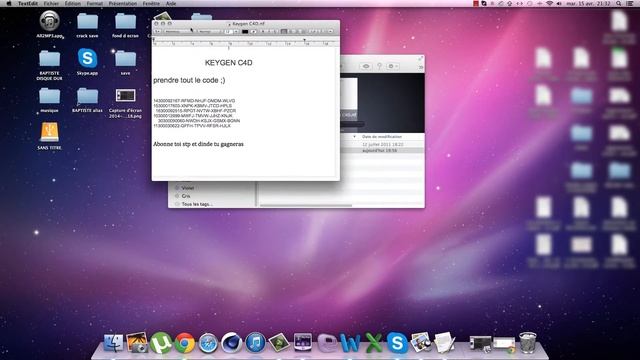Launch Google Chrome from the Dock

click(184, 343)
